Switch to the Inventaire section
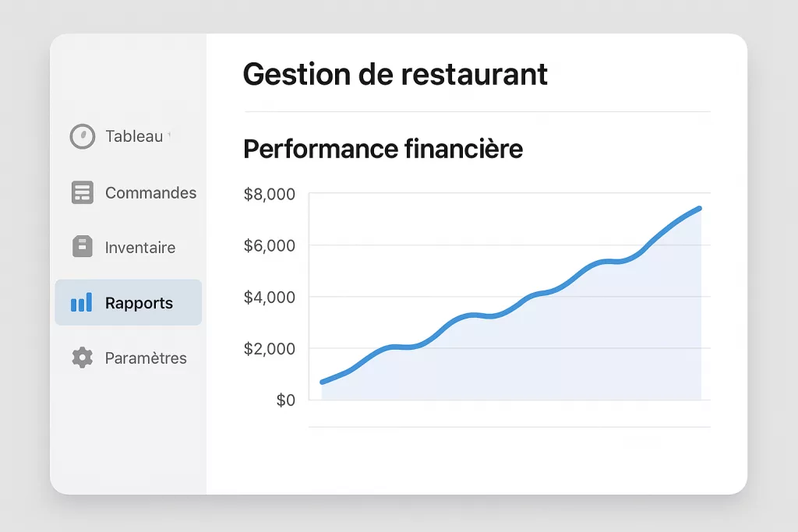Image resolution: width=798 pixels, height=532 pixels. tap(140, 248)
